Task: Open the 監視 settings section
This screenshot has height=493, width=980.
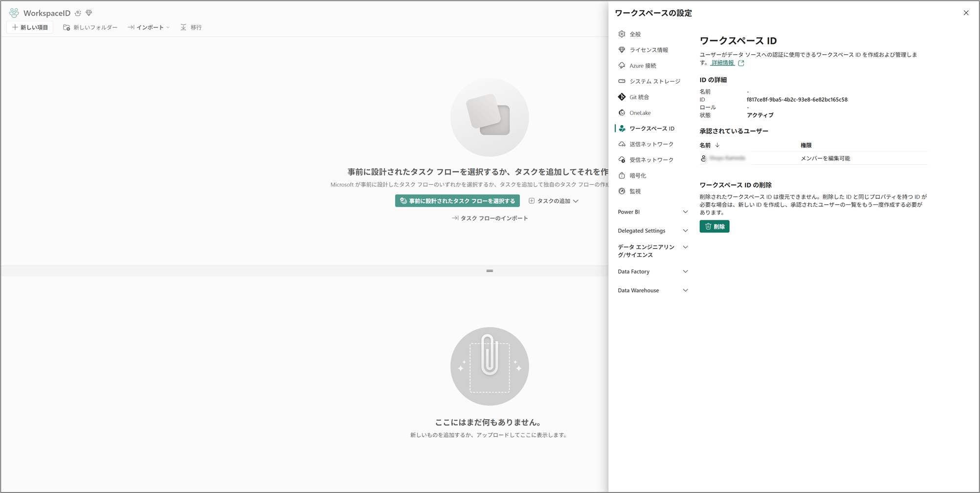Action: coord(635,192)
